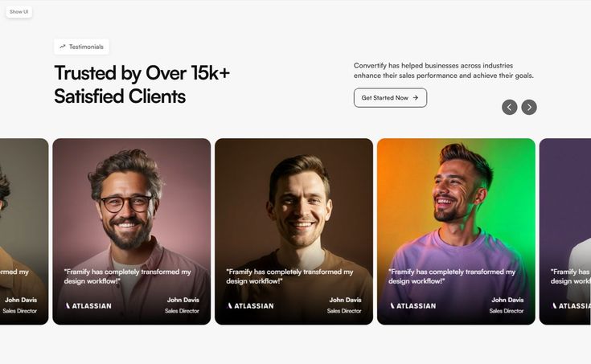Open the orange and green testimonial card
The width and height of the screenshot is (591, 364).
tap(456, 231)
